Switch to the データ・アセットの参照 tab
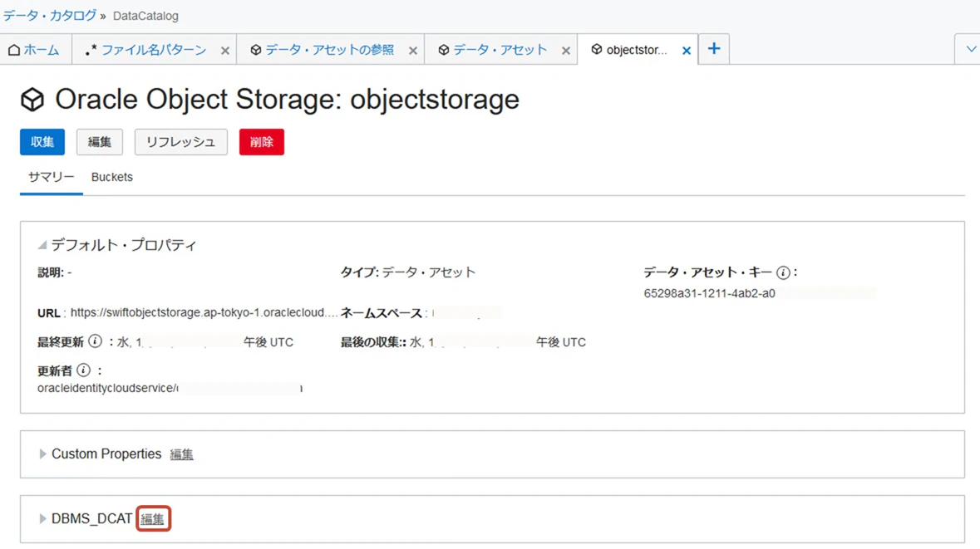 tap(329, 50)
